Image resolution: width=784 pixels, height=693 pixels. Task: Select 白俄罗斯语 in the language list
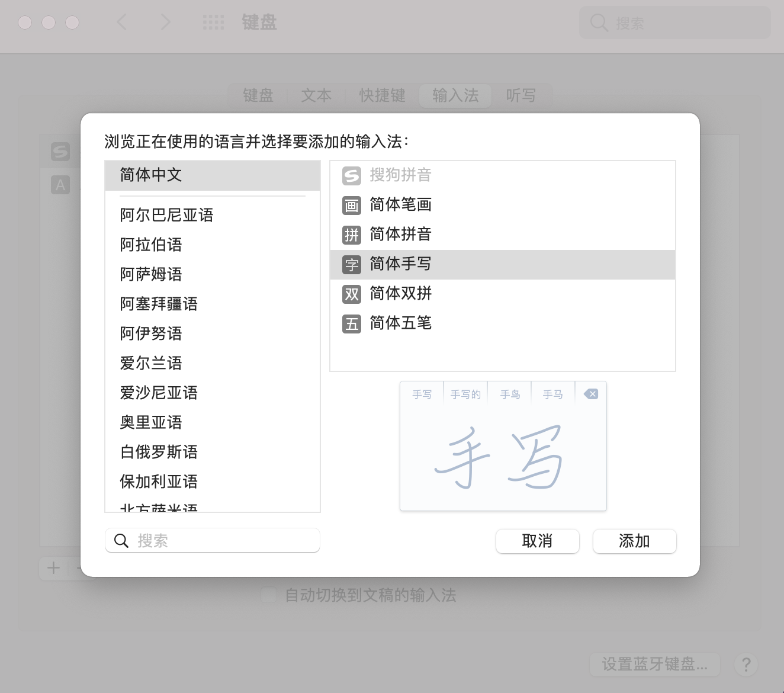(159, 452)
